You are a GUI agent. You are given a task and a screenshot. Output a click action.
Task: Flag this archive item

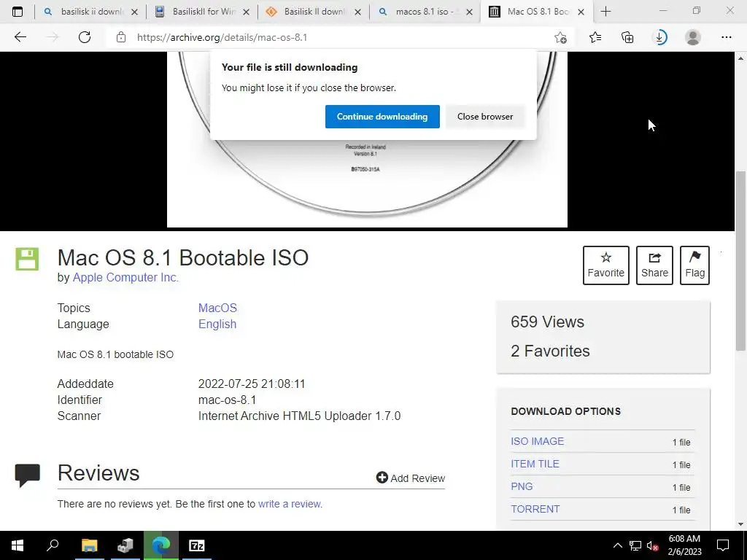(x=694, y=265)
